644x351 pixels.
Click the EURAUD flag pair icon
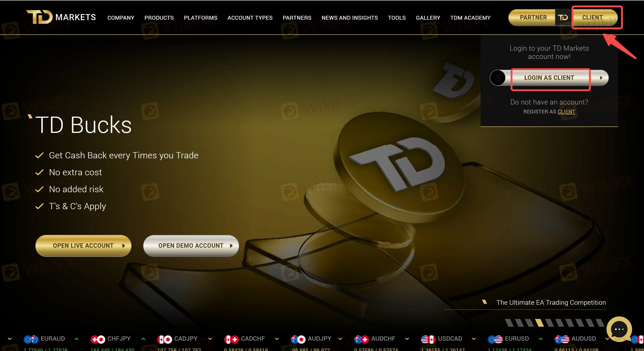coord(31,339)
